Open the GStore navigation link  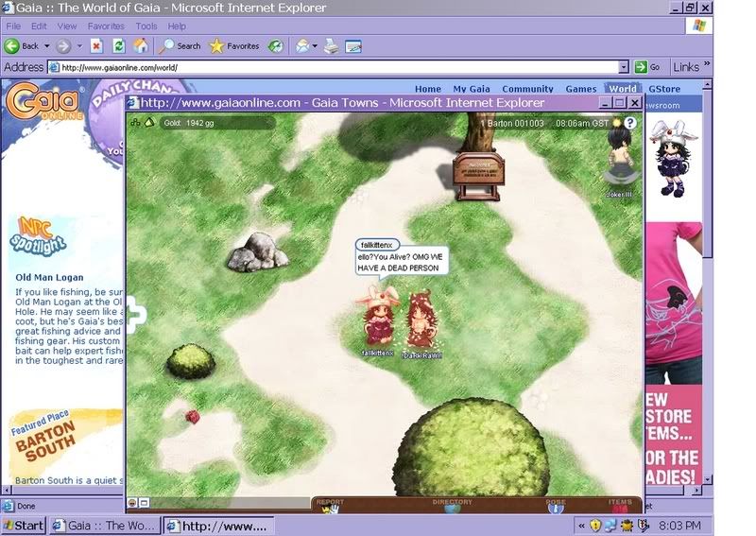click(x=664, y=89)
